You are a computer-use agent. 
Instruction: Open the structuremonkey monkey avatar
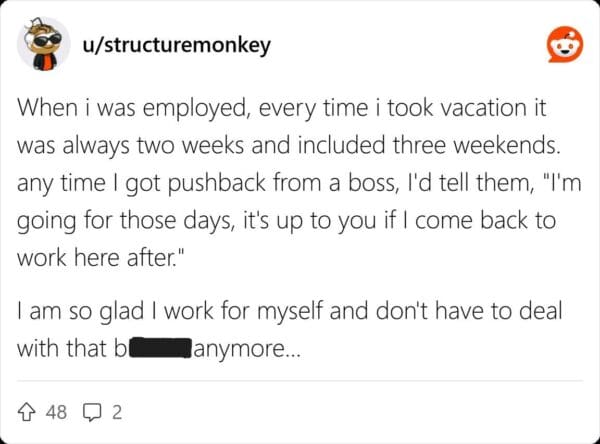(41, 46)
